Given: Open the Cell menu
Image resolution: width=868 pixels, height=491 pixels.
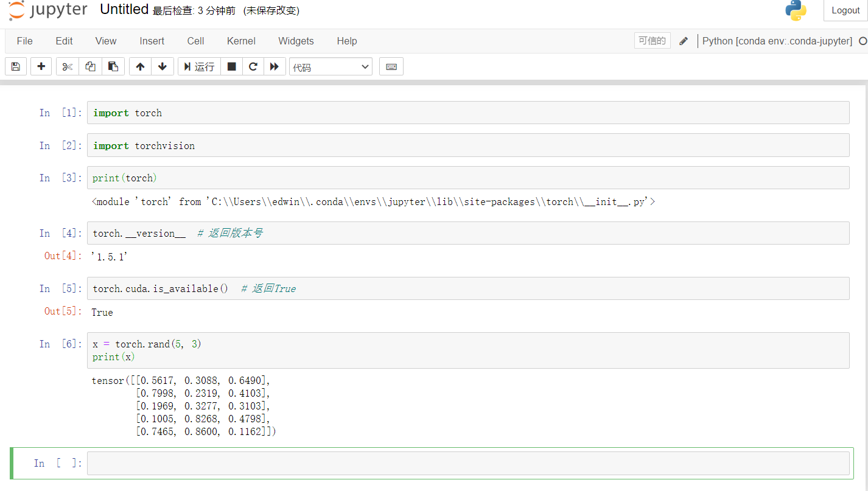Looking at the screenshot, I should coord(195,41).
